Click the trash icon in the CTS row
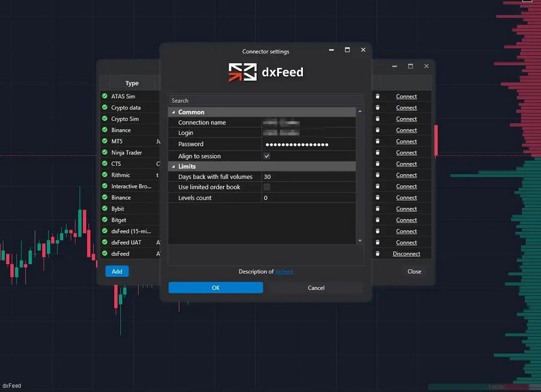The width and height of the screenshot is (541, 392). 377,164
